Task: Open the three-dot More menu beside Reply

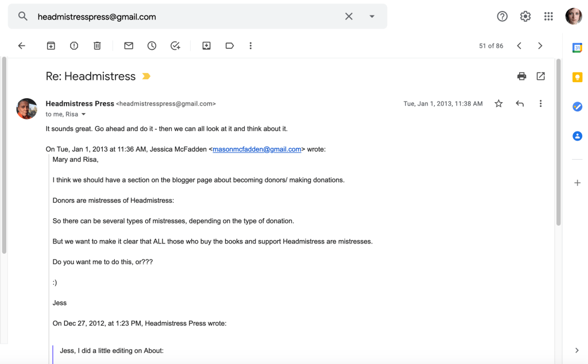Action: (x=540, y=104)
